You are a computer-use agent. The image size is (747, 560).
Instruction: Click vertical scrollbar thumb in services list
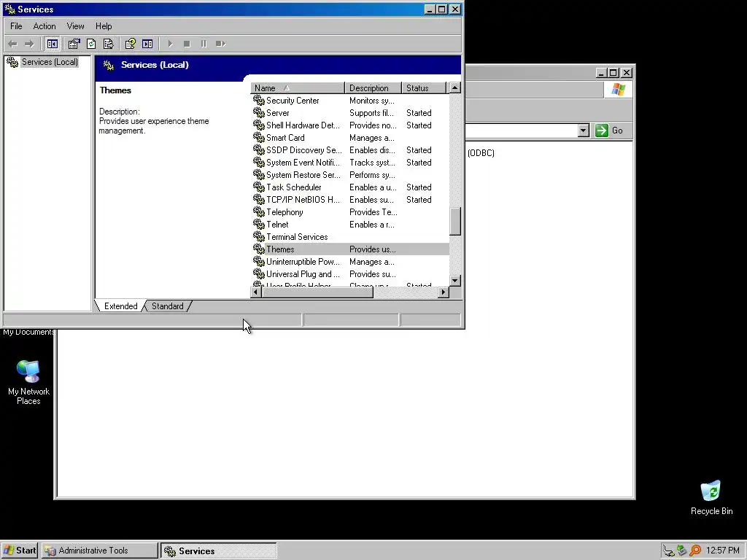point(455,222)
